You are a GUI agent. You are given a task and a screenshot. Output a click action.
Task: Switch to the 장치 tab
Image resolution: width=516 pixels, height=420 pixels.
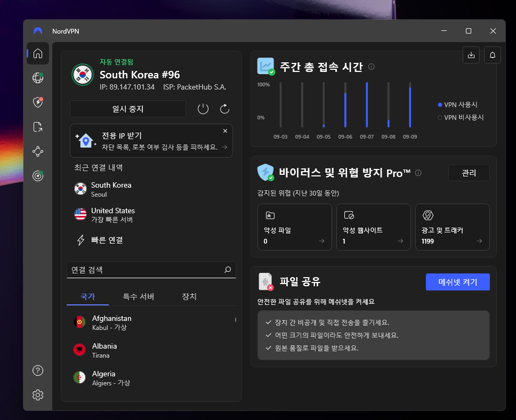click(189, 296)
